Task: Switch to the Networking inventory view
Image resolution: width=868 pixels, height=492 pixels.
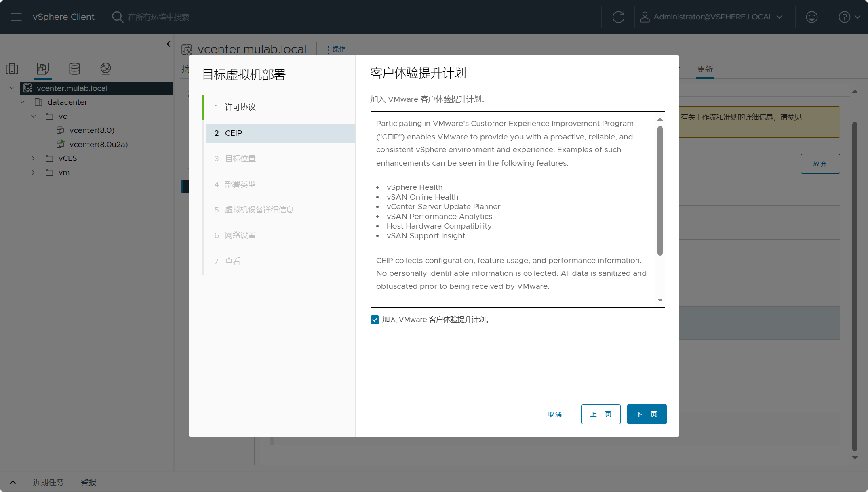Action: click(105, 69)
